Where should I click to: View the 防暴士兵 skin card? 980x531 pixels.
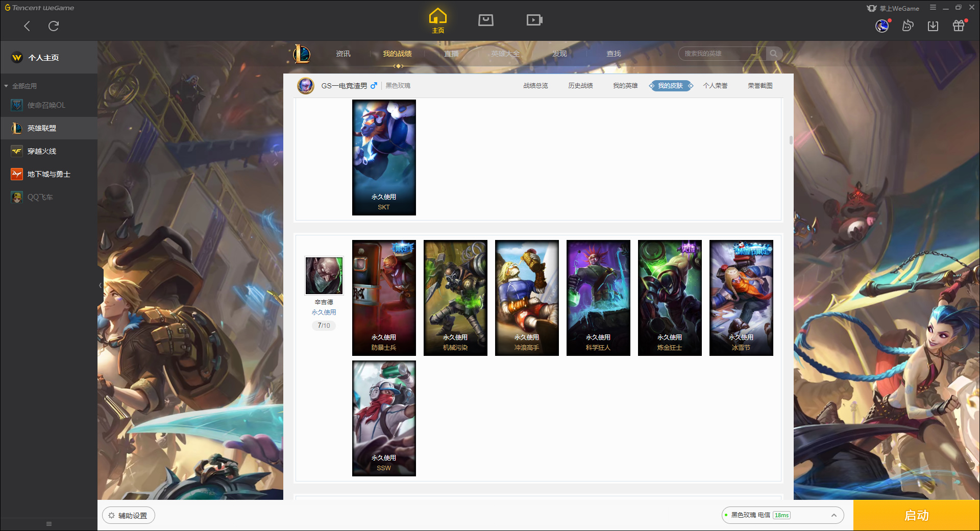[x=384, y=298]
